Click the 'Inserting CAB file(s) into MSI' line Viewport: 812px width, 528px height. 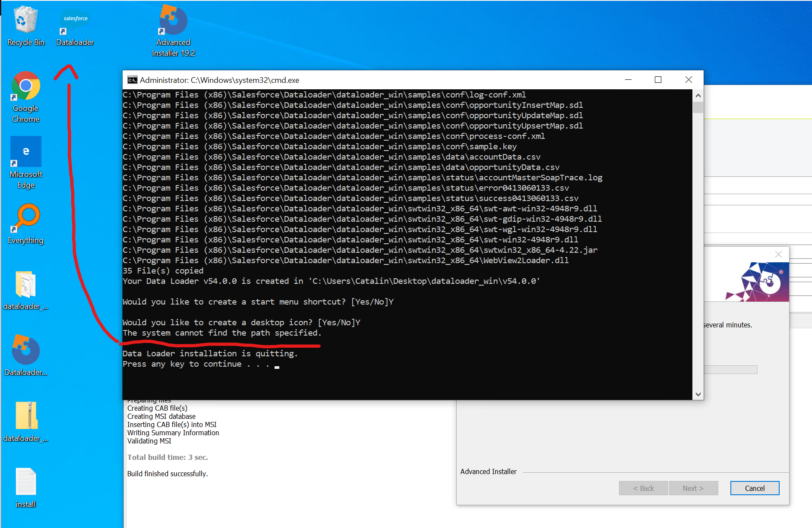click(x=172, y=424)
